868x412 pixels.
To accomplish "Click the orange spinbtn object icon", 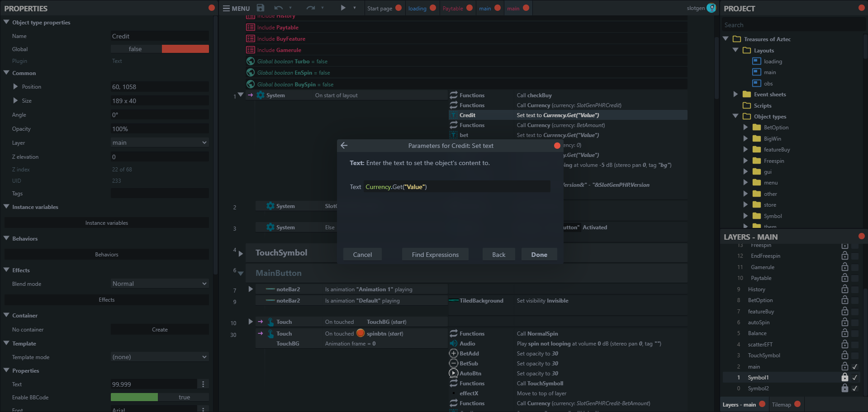I will click(x=360, y=333).
